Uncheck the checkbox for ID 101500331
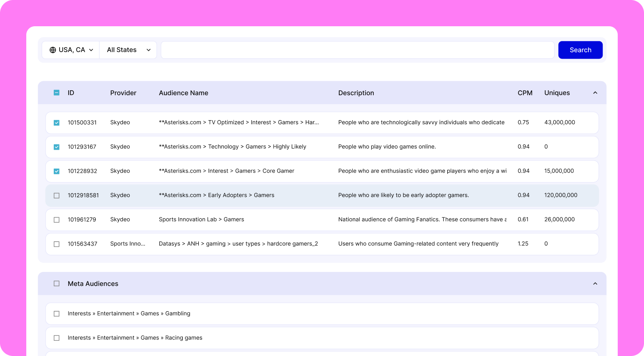 click(x=57, y=123)
